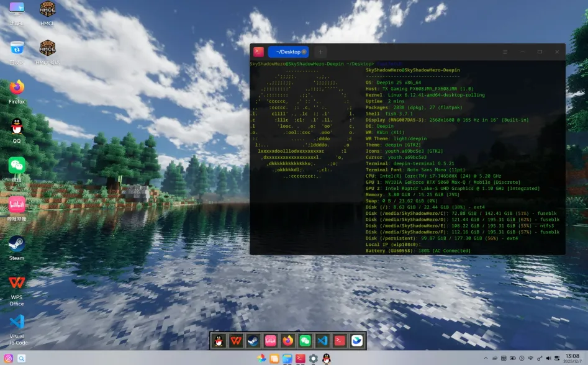Click the 'Disk (/persistent)' line
This screenshot has height=365, width=588.
pos(441,238)
